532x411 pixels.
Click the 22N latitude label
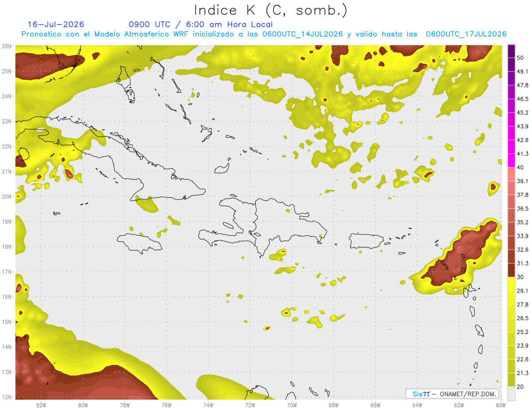[x=7, y=146]
